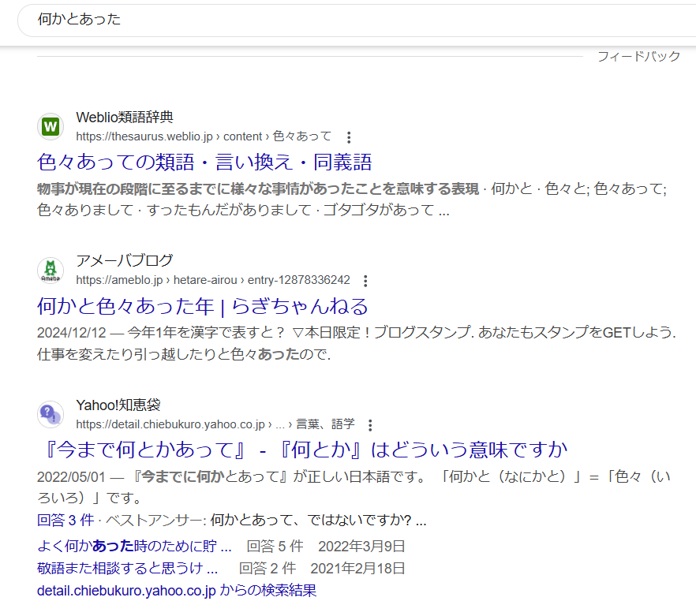
Task: Click the 2022/05/01 snippet date
Action: click(x=72, y=477)
